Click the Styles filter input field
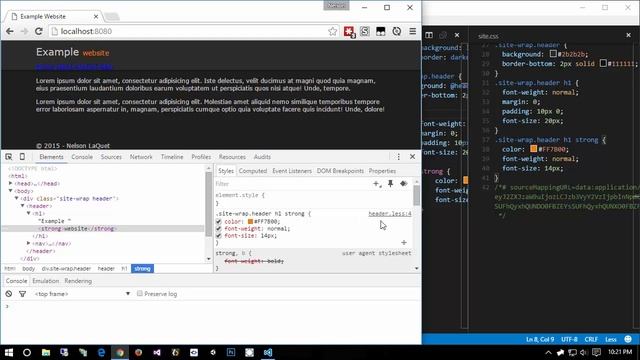 click(x=292, y=184)
